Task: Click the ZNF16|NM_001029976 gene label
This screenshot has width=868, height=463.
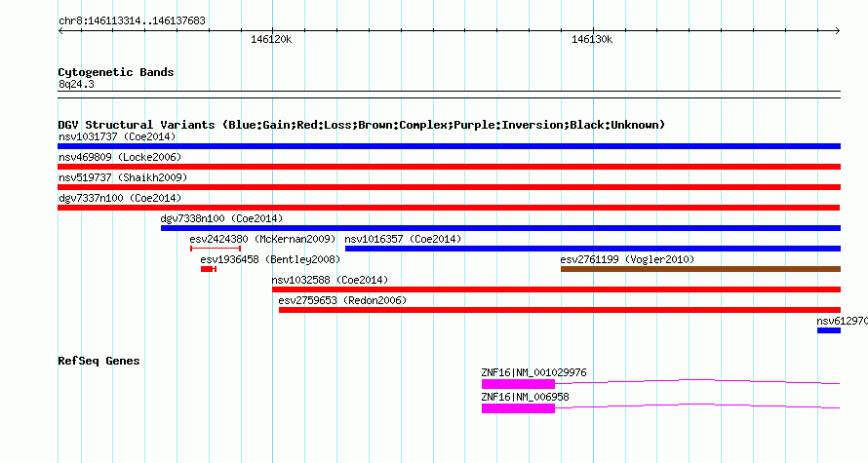Action: [534, 372]
